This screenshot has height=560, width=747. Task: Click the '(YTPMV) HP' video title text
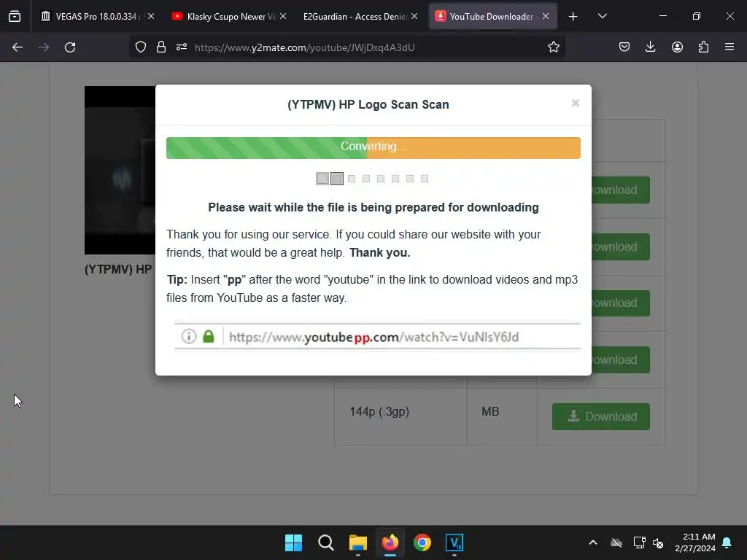[118, 270]
